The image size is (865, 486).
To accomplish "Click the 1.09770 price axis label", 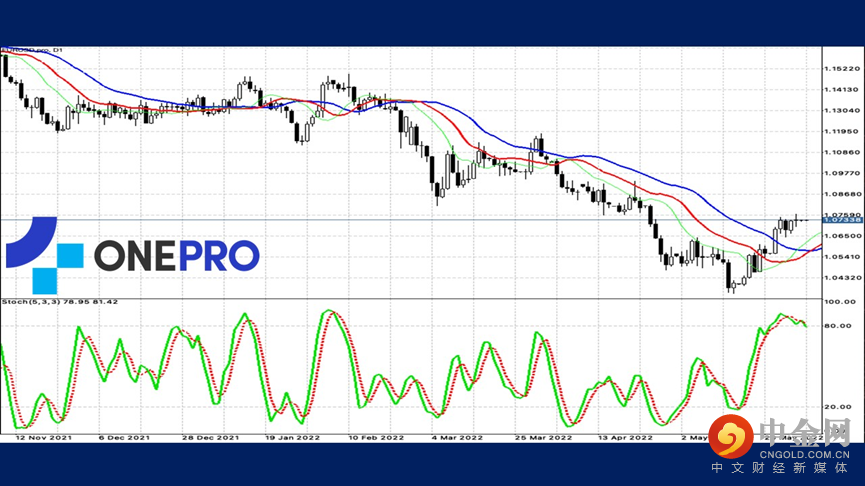I will pyautogui.click(x=842, y=173).
